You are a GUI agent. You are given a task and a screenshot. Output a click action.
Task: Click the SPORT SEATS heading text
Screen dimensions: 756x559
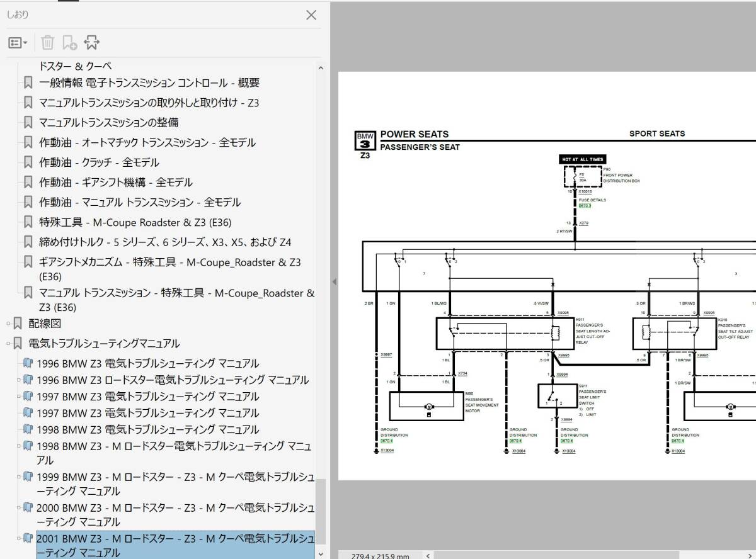click(x=657, y=133)
